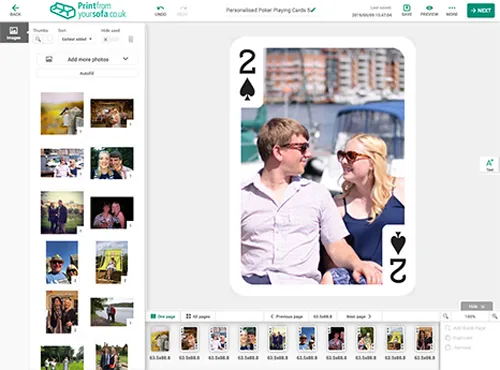
Task: Toggle the Hide used switch
Action: [x=111, y=39]
